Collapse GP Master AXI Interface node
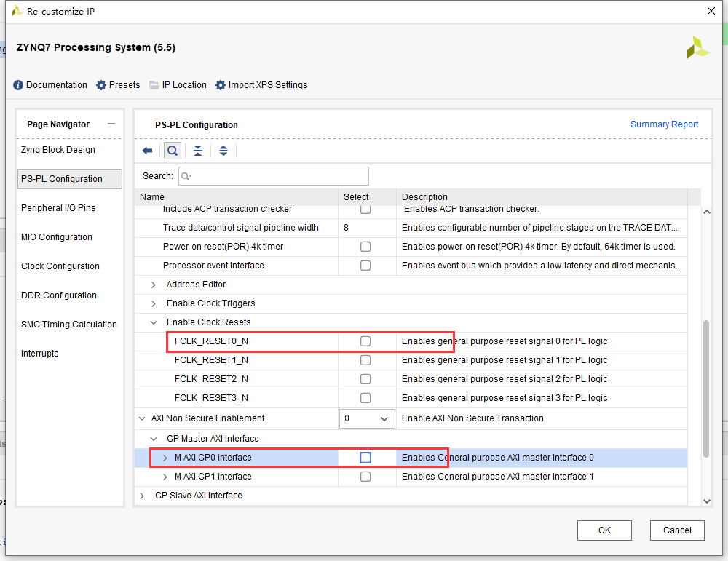This screenshot has height=561, width=728. coord(153,439)
